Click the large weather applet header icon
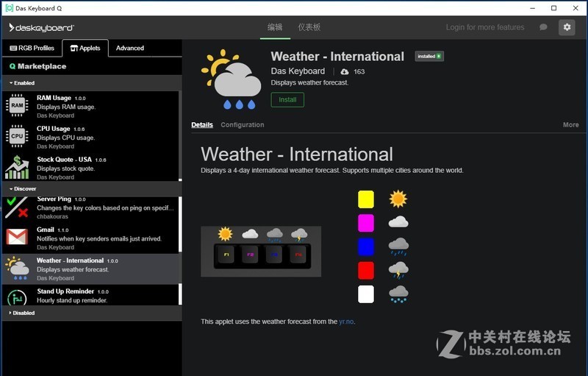Screen dimensions: 588x376 pos(232,79)
